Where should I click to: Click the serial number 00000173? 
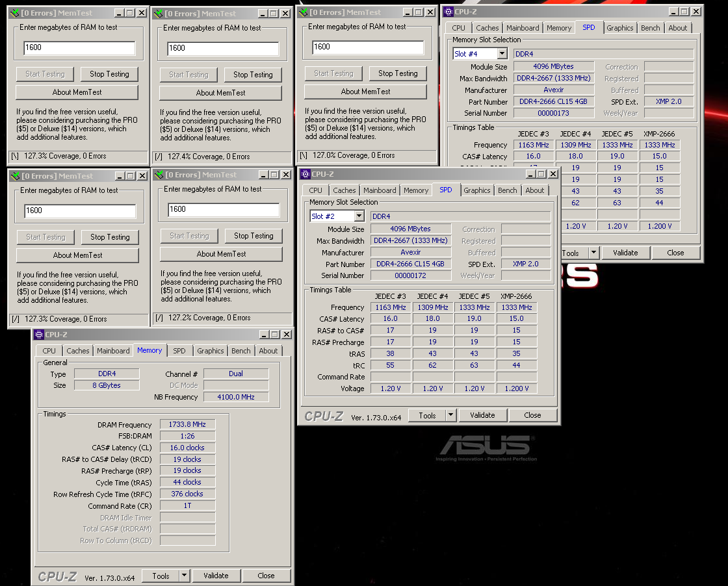pos(553,113)
